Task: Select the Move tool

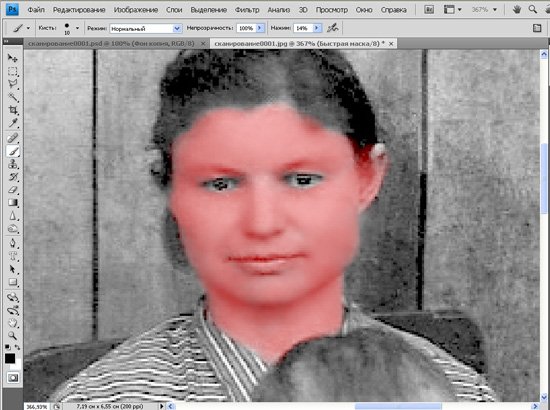Action: click(13, 58)
